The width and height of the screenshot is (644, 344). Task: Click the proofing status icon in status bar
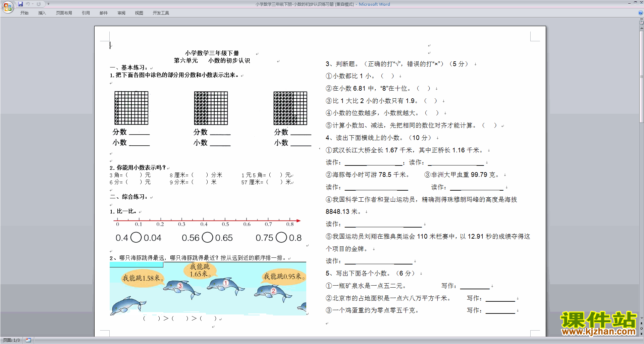coord(28,340)
